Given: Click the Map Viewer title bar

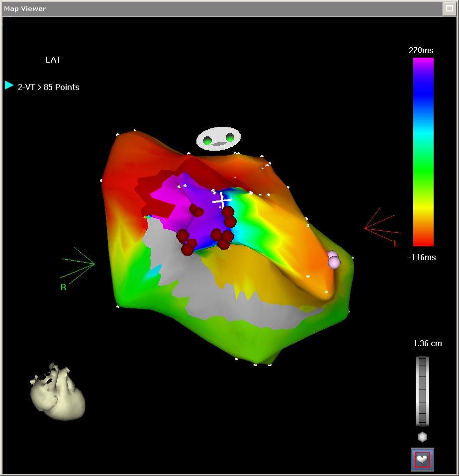Looking at the screenshot, I should (x=199, y=8).
